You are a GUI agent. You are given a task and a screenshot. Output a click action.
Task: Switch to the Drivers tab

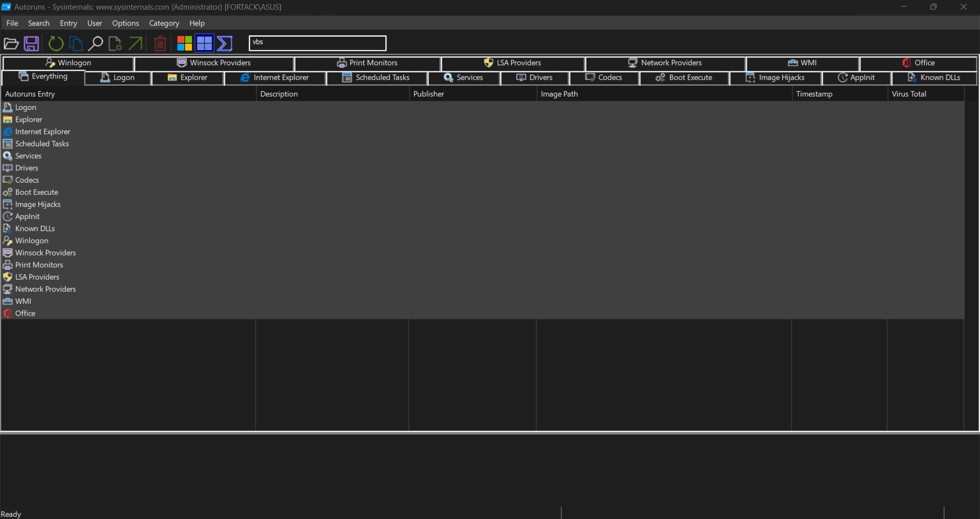point(535,78)
